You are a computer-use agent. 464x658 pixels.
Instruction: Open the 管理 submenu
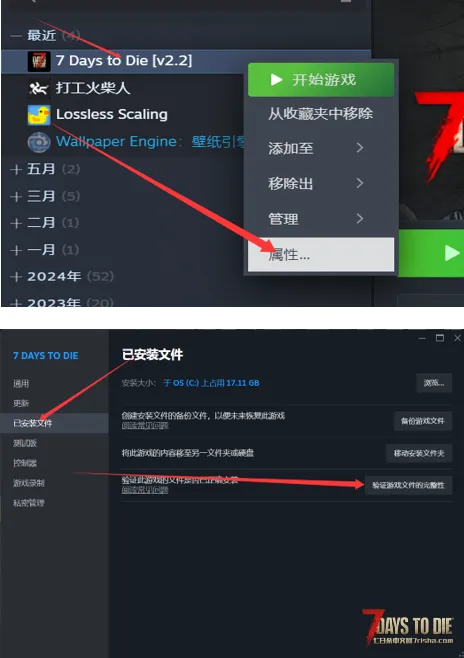click(x=321, y=219)
